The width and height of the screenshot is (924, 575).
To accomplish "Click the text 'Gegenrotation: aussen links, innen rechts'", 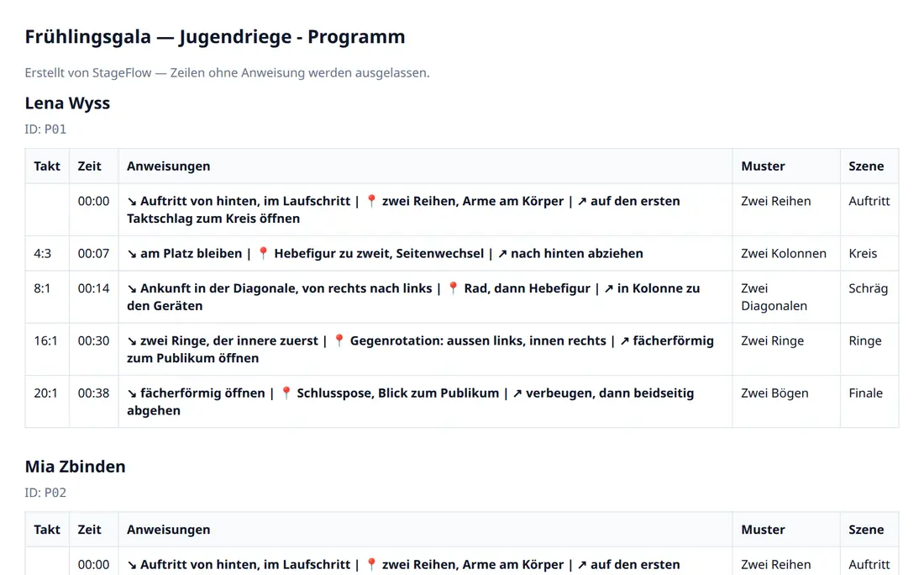I will [478, 340].
